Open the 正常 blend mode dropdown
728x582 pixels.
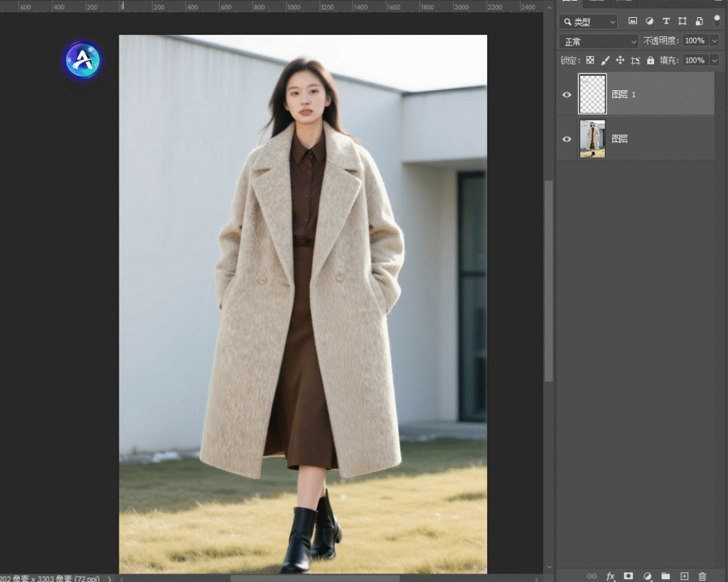pos(598,41)
